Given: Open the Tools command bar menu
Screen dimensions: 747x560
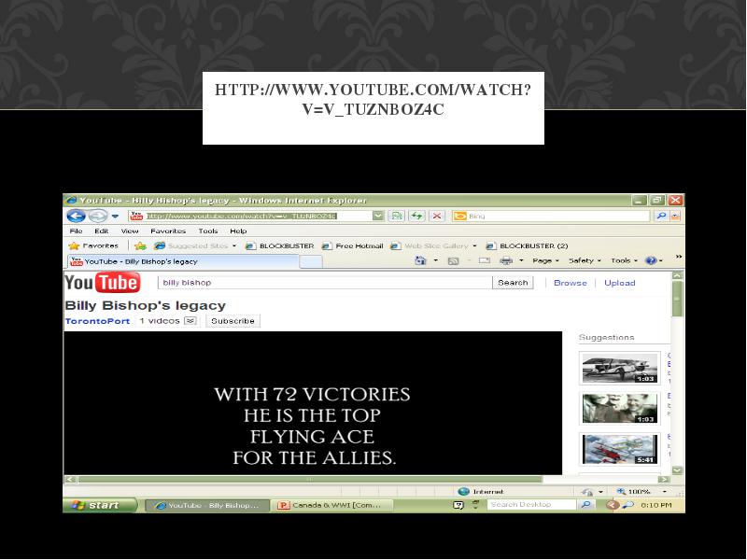Looking at the screenshot, I should tap(624, 260).
